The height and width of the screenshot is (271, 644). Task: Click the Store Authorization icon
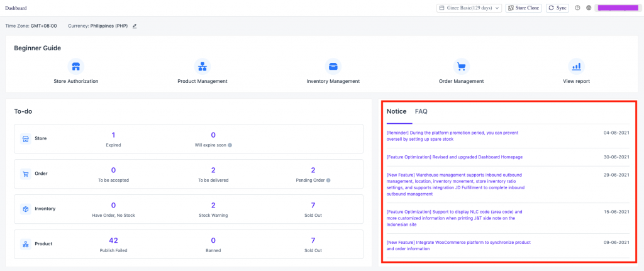point(75,67)
